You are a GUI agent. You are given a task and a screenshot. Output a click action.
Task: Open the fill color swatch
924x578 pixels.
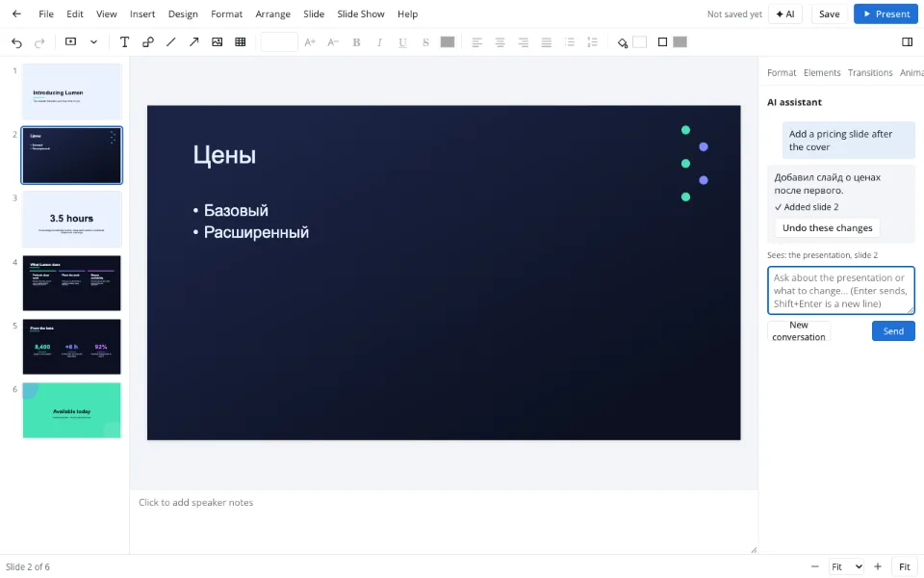(639, 41)
